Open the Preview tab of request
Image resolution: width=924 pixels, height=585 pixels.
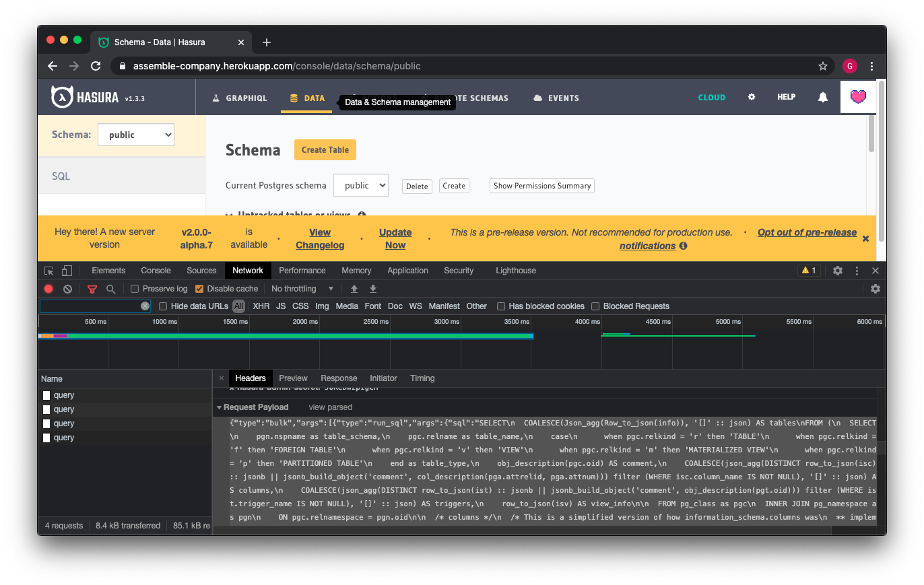click(293, 378)
